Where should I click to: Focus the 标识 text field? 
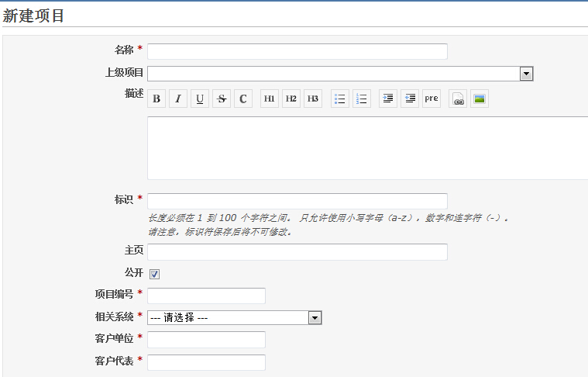[x=297, y=201]
